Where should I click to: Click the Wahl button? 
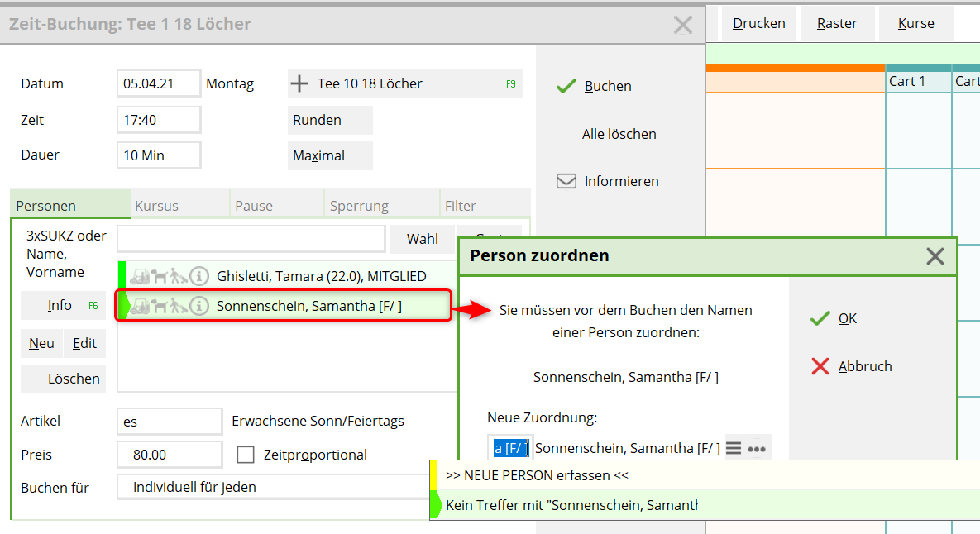[x=423, y=239]
